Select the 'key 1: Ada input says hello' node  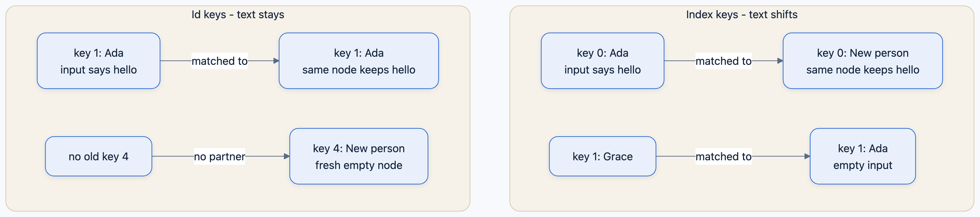pyautogui.click(x=99, y=61)
